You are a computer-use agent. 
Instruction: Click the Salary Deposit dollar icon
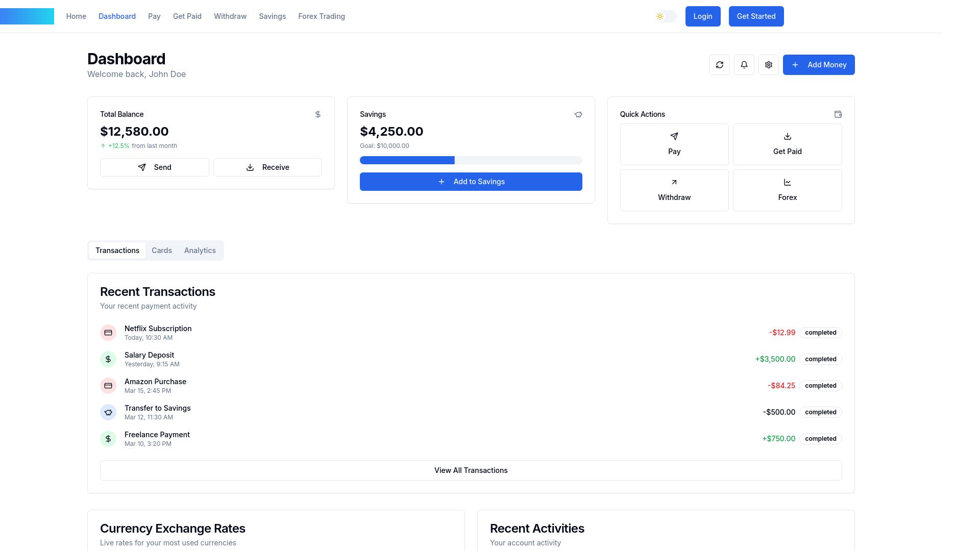coord(108,359)
